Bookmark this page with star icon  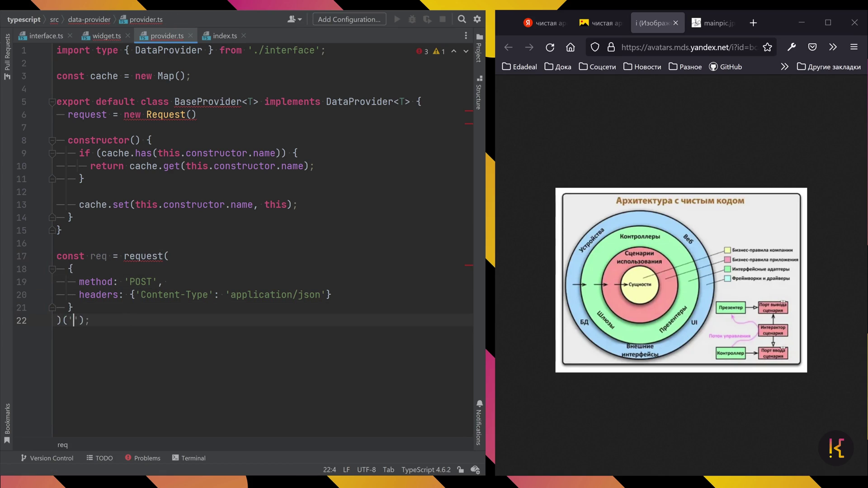(767, 47)
